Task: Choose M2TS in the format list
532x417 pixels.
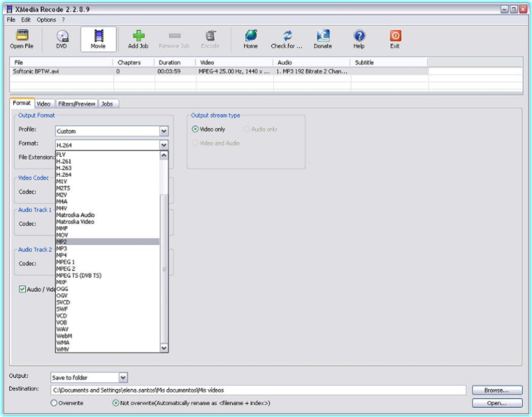Action: [x=107, y=188]
